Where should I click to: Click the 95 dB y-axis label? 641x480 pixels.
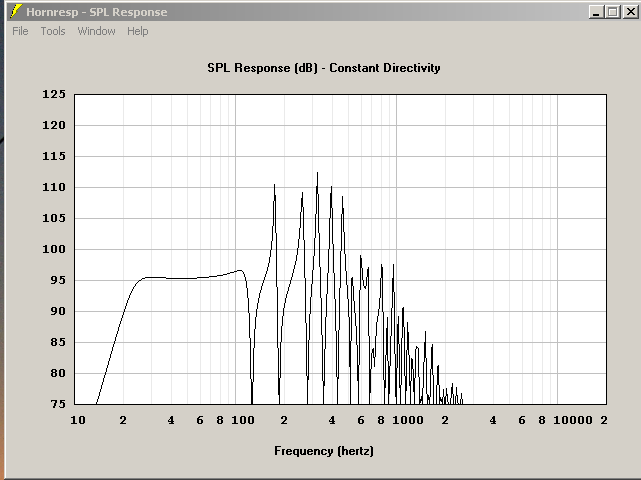click(x=58, y=280)
